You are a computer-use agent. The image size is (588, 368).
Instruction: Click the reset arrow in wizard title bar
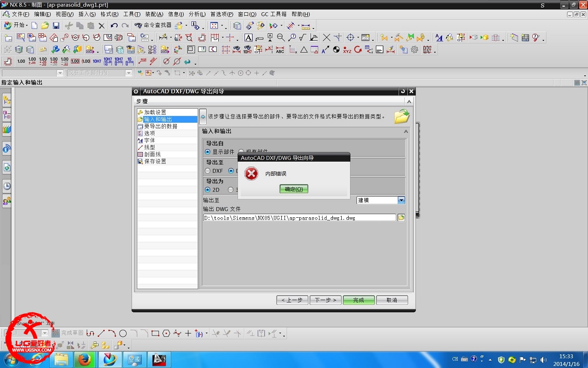point(402,92)
